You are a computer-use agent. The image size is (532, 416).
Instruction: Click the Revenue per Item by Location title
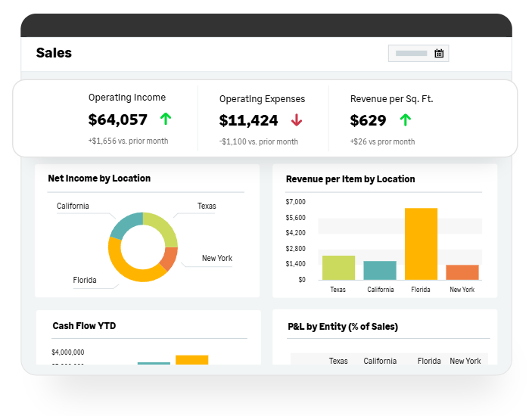coord(350,179)
